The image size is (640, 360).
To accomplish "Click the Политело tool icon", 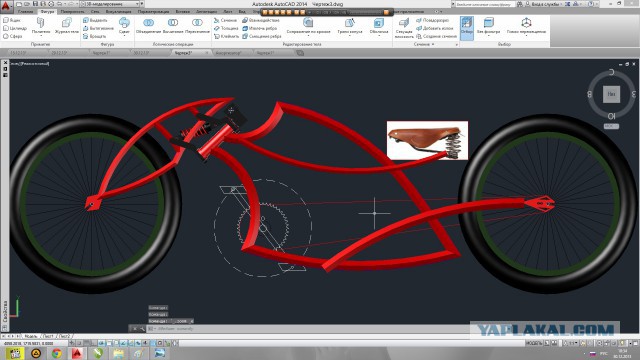I will tap(41, 22).
